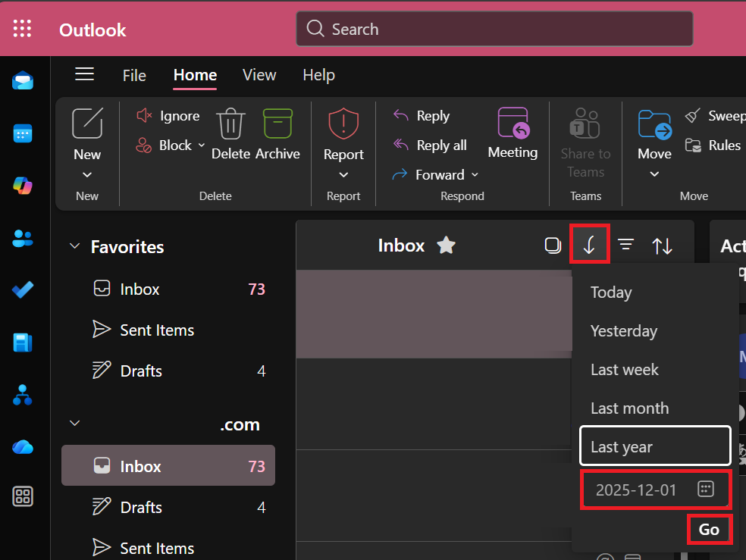The width and height of the screenshot is (746, 560).
Task: Toggle the navigation pane hamburger button
Action: (85, 74)
